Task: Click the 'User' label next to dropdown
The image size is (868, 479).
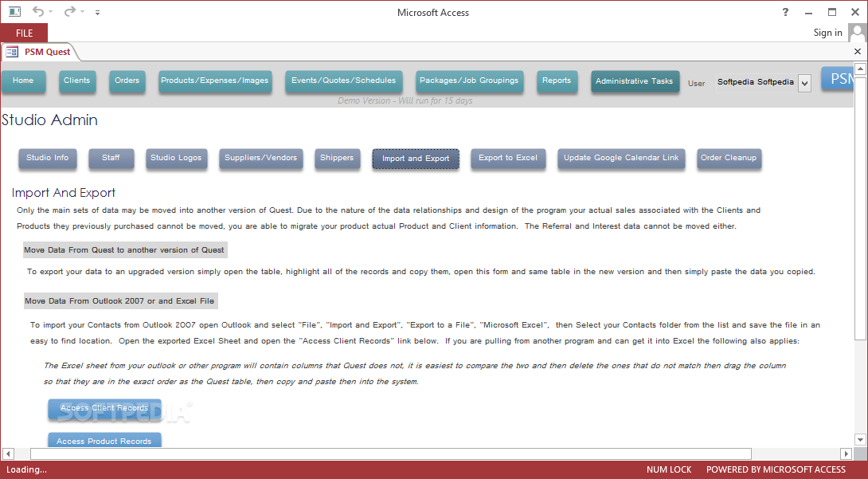Action: pyautogui.click(x=697, y=84)
